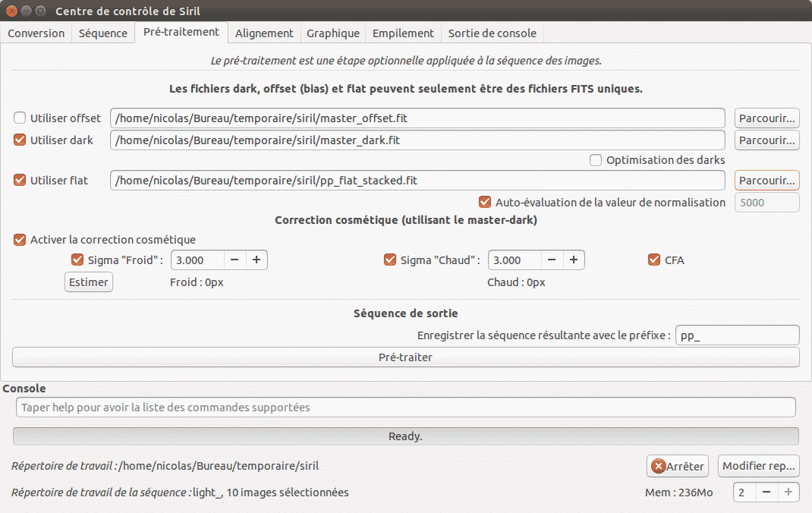Decrease thread count with minus button
This screenshot has height=513, width=812.
click(x=766, y=493)
